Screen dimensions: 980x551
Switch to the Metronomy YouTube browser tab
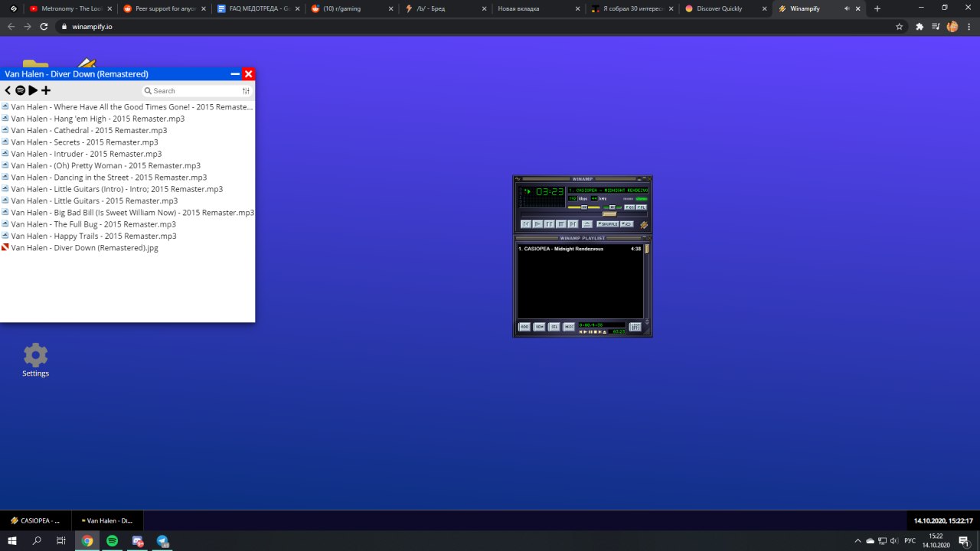(70, 8)
